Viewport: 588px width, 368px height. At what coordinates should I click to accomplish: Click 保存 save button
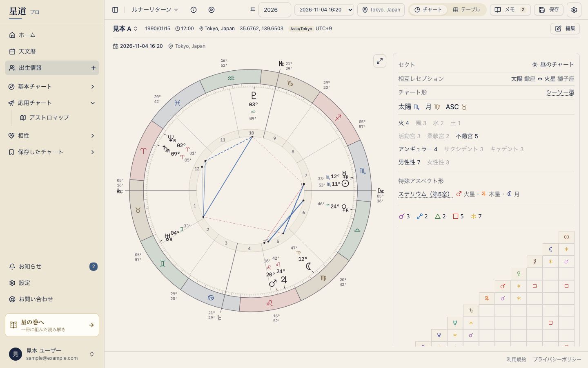(x=548, y=10)
